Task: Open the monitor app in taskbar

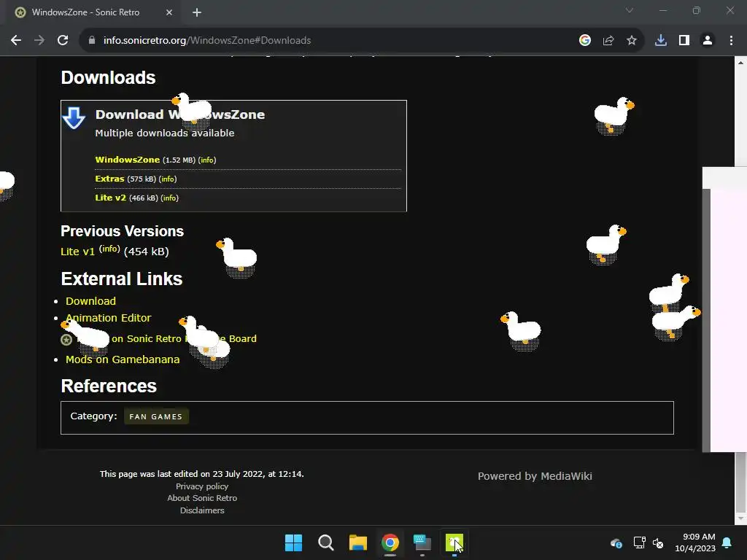Action: (422, 542)
